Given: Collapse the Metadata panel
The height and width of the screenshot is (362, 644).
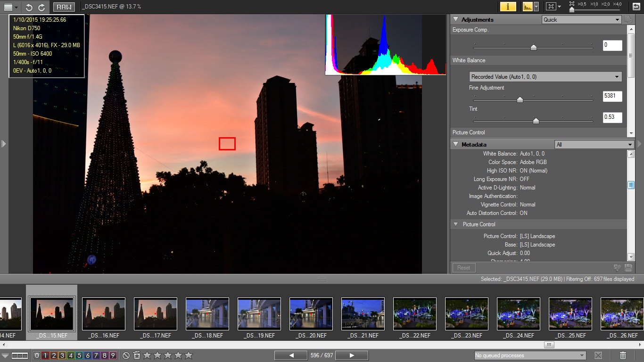Looking at the screenshot, I should [x=456, y=144].
